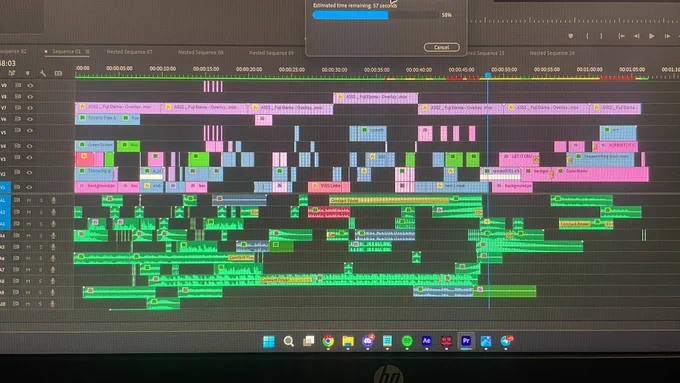Select the Green Screen clip on V4
This screenshot has width=680, height=383.
(95, 145)
